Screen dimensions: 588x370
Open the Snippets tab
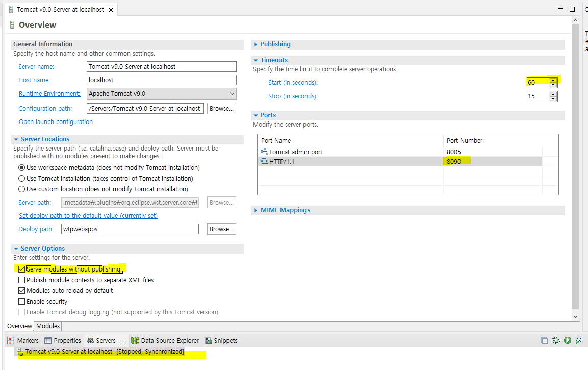pyautogui.click(x=221, y=341)
